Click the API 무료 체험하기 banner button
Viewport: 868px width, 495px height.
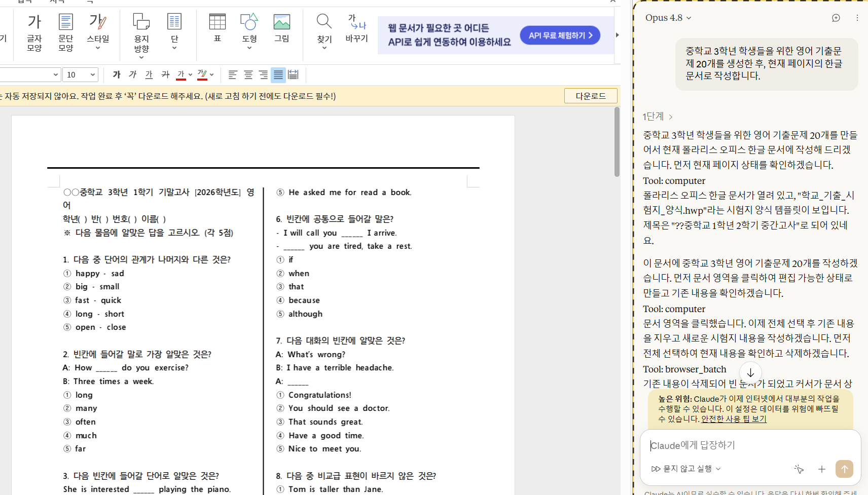click(x=560, y=35)
